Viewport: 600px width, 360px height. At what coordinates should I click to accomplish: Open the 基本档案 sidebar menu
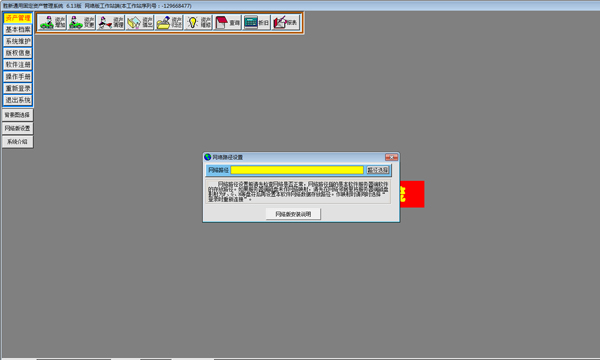18,29
